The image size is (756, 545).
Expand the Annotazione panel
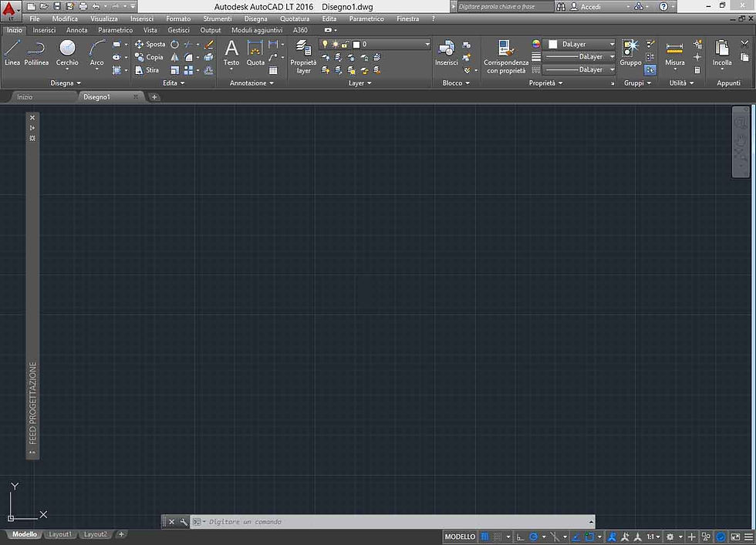[251, 83]
